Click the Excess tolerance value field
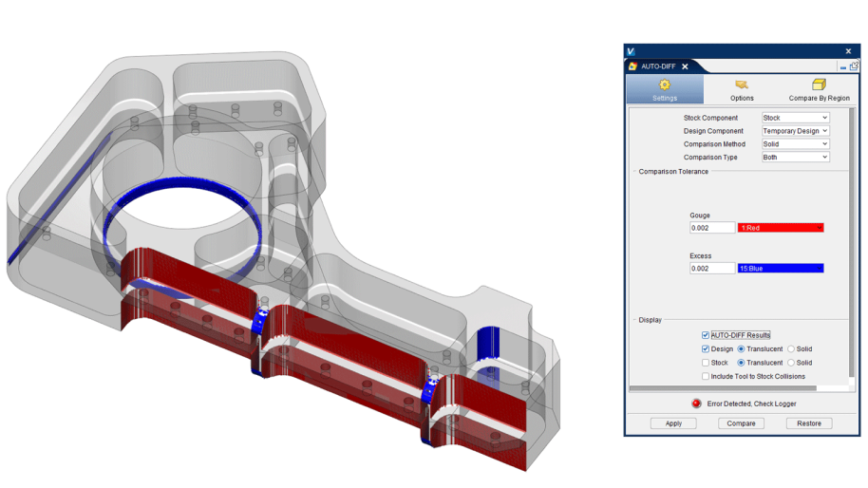This screenshot has width=868, height=488. (712, 269)
